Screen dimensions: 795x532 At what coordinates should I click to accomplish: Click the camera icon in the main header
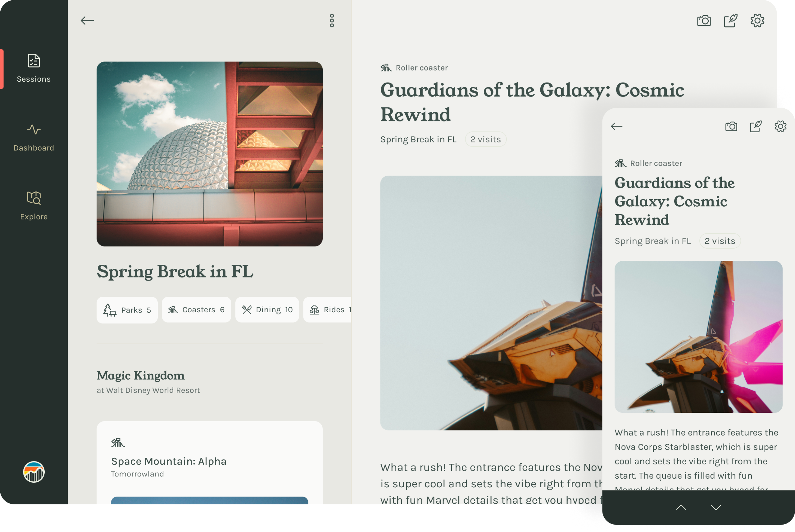point(704,21)
